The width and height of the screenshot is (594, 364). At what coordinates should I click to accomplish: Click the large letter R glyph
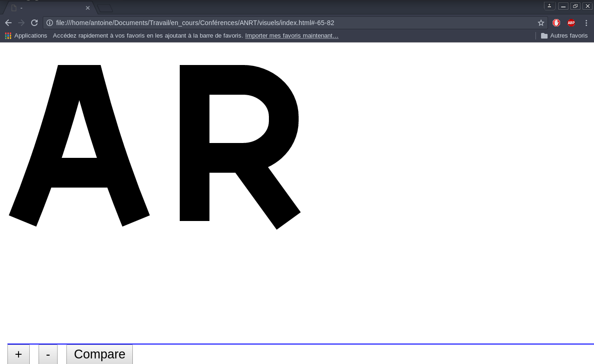pos(195,195)
